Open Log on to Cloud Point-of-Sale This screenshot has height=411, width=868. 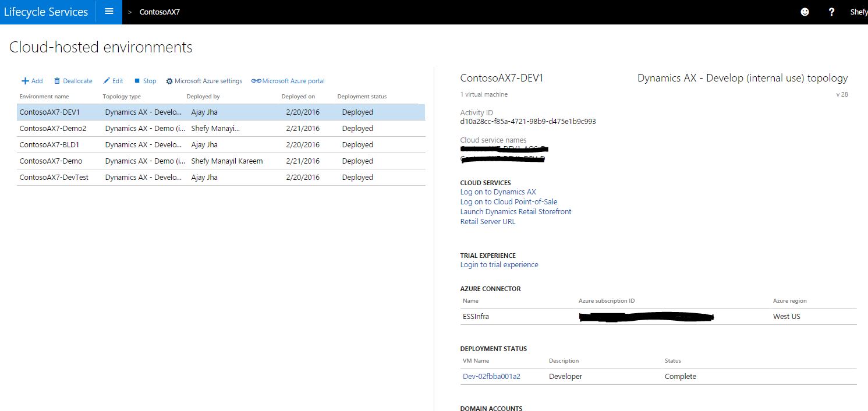[508, 202]
